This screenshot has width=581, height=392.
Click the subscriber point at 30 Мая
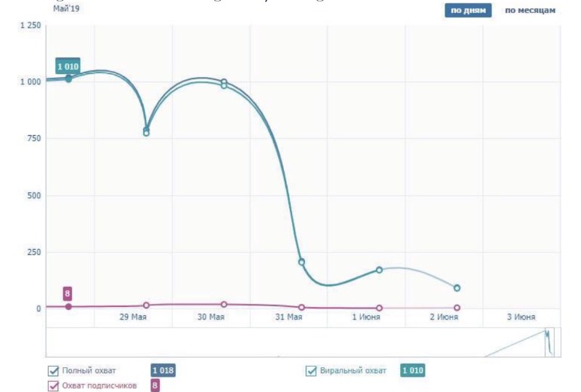224,304
